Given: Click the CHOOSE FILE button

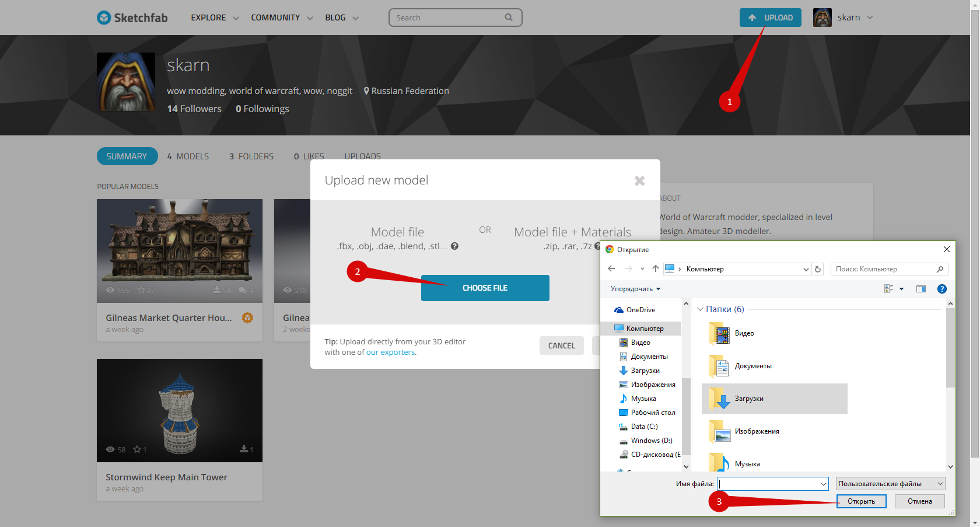Looking at the screenshot, I should point(485,288).
